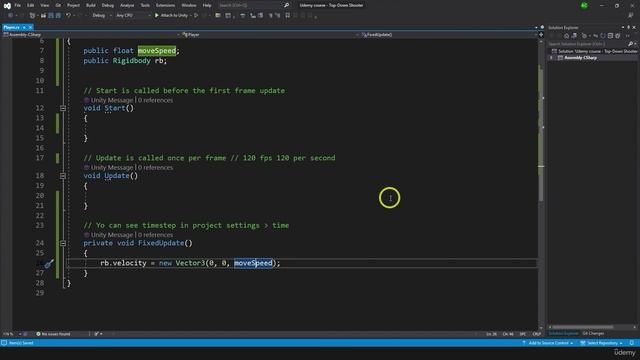
Task: Click Solution Explorer collapse all icon
Action: click(x=610, y=36)
